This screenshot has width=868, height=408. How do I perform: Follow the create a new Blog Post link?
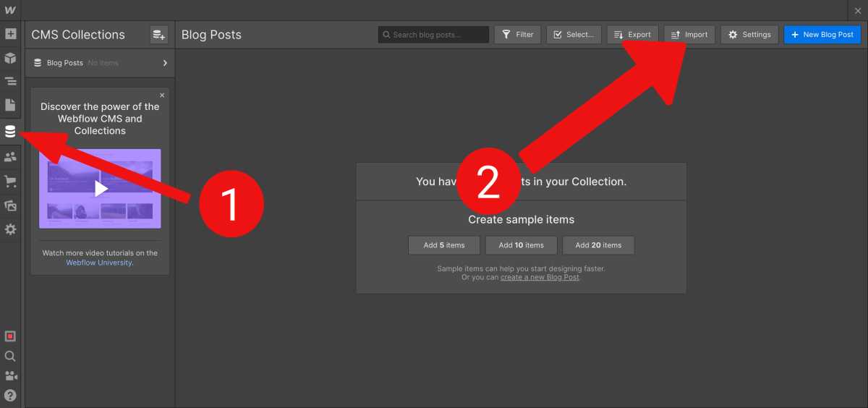click(x=540, y=277)
